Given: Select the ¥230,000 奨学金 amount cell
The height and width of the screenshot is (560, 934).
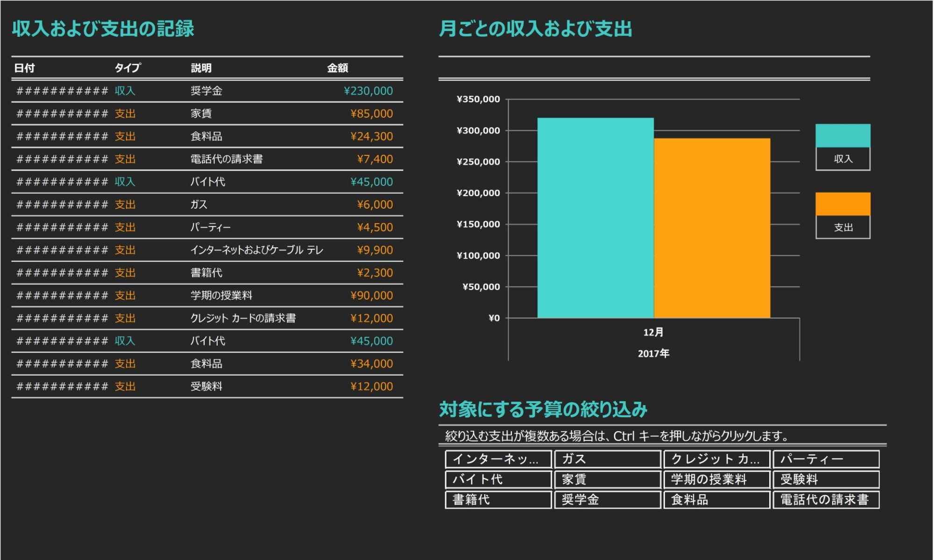Looking at the screenshot, I should 368,91.
